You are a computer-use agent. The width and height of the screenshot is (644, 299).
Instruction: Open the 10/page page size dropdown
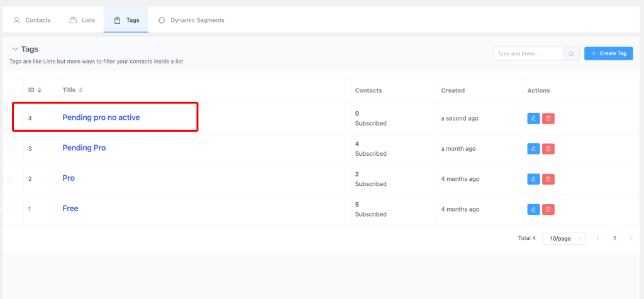tap(563, 239)
